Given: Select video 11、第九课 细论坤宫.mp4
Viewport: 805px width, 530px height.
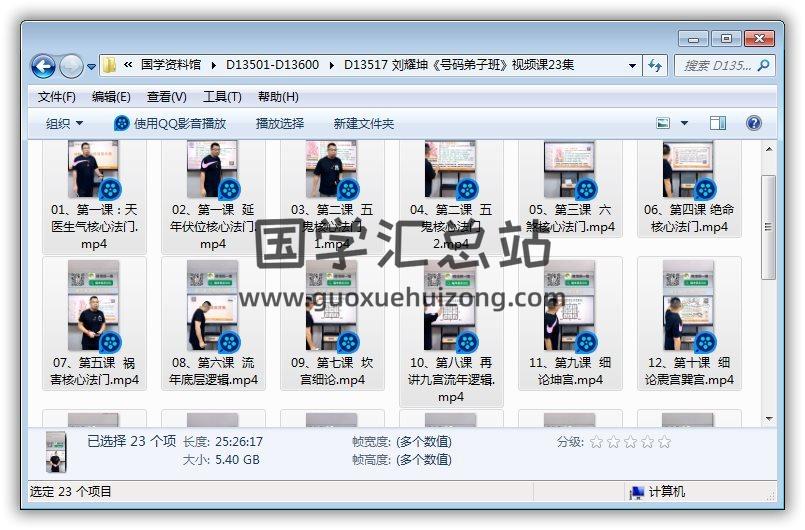Looking at the screenshot, I should [x=570, y=324].
